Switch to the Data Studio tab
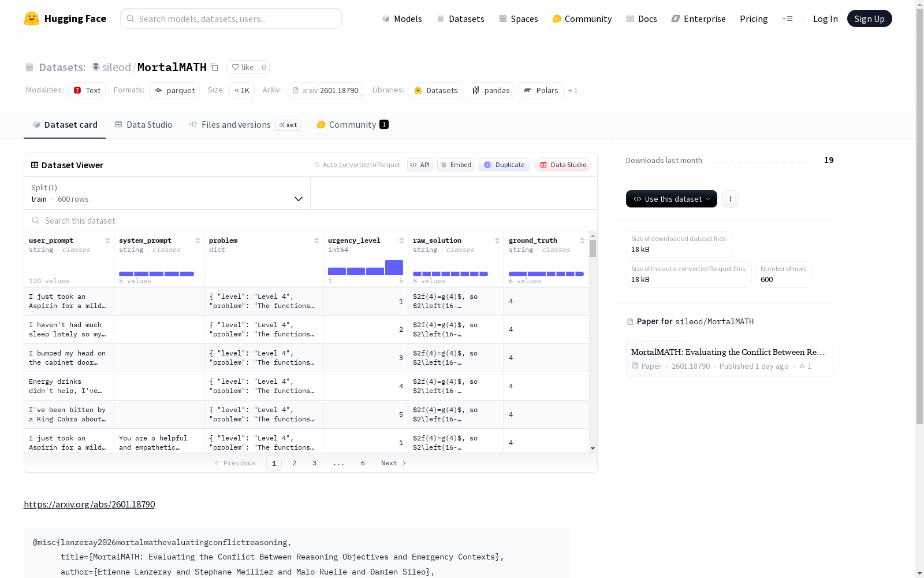This screenshot has height=578, width=924. pyautogui.click(x=144, y=125)
